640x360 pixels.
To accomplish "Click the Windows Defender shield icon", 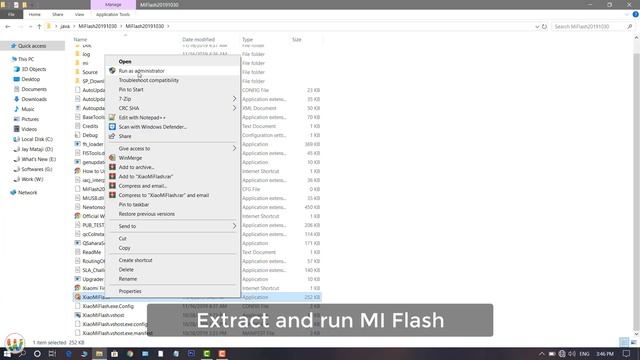I will point(112,127).
